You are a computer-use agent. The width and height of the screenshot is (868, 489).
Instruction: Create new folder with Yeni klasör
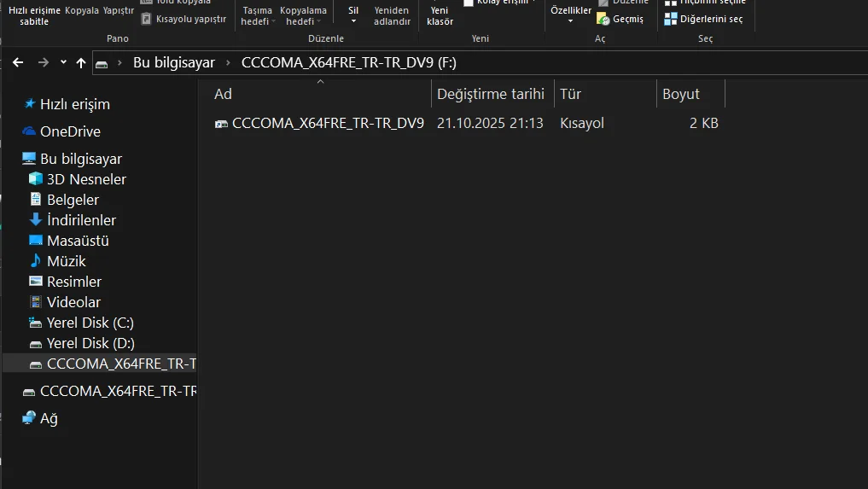click(440, 15)
